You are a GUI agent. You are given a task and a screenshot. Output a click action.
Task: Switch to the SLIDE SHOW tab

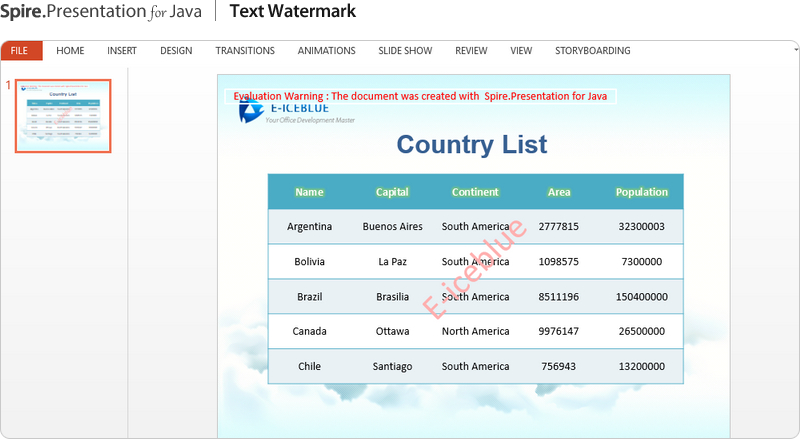tap(405, 51)
